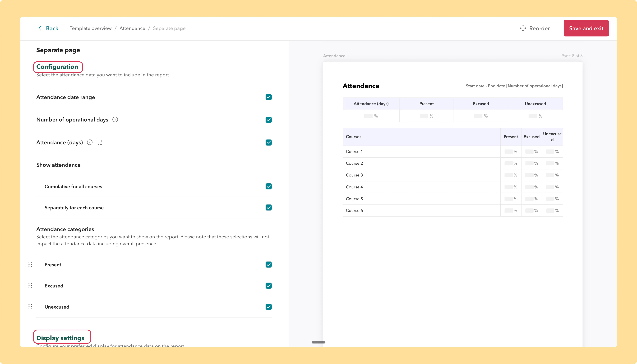Click the Show attendance label

point(58,165)
